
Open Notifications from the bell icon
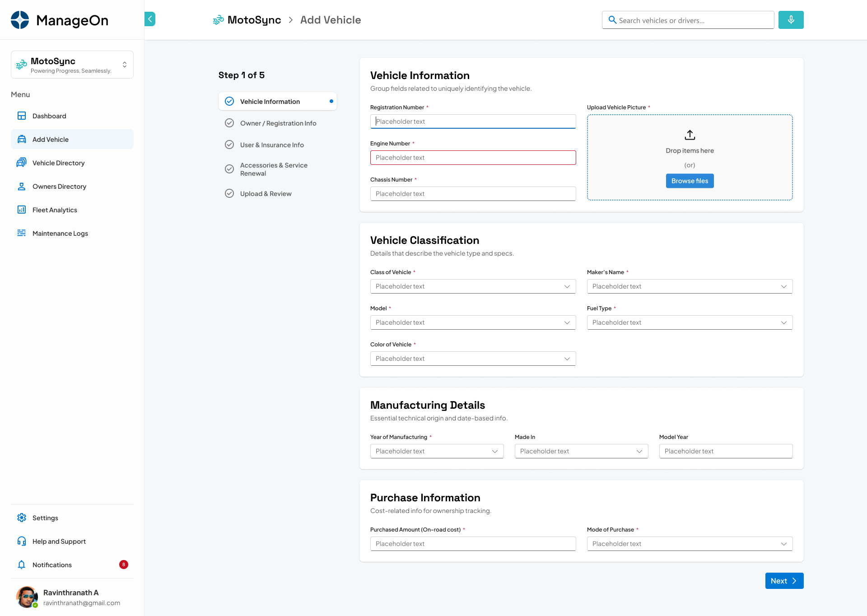point(22,565)
